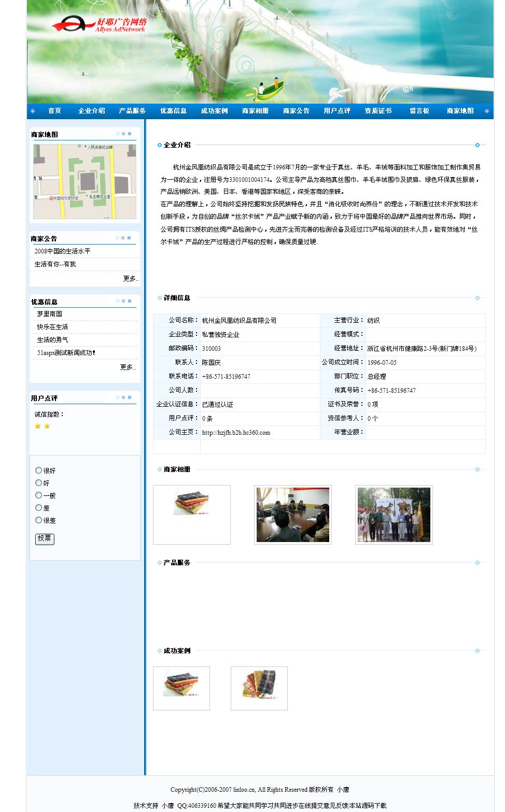Select 优惠信息 in navigation bar
The image size is (505, 812).
173,111
